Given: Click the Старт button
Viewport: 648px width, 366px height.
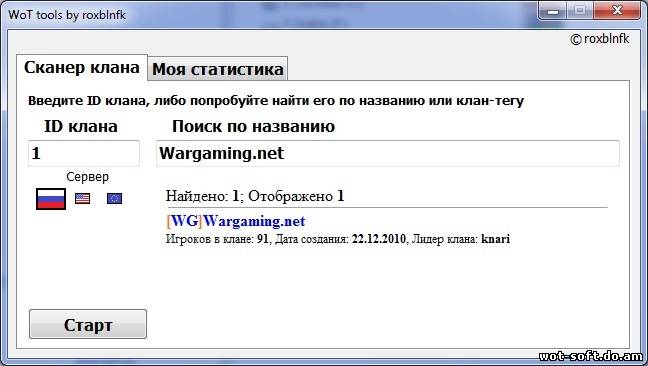Looking at the screenshot, I should pyautogui.click(x=88, y=325).
